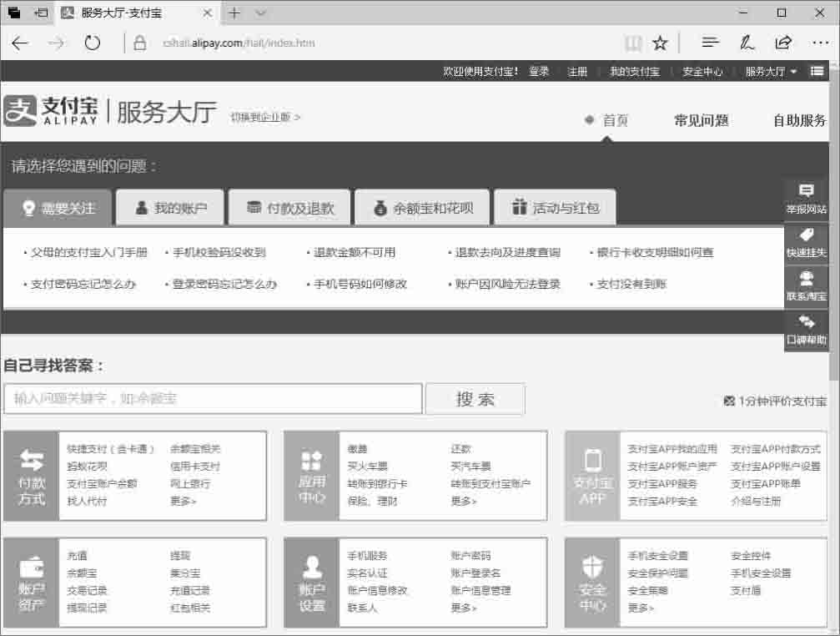Viewport: 840px width, 636px height.
Task: Click the 搜索 button
Action: (475, 399)
